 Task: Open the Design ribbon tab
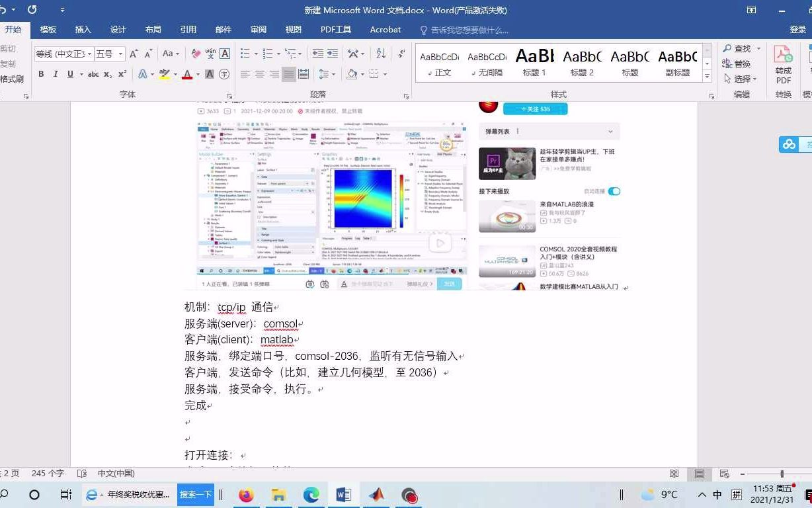pos(118,30)
